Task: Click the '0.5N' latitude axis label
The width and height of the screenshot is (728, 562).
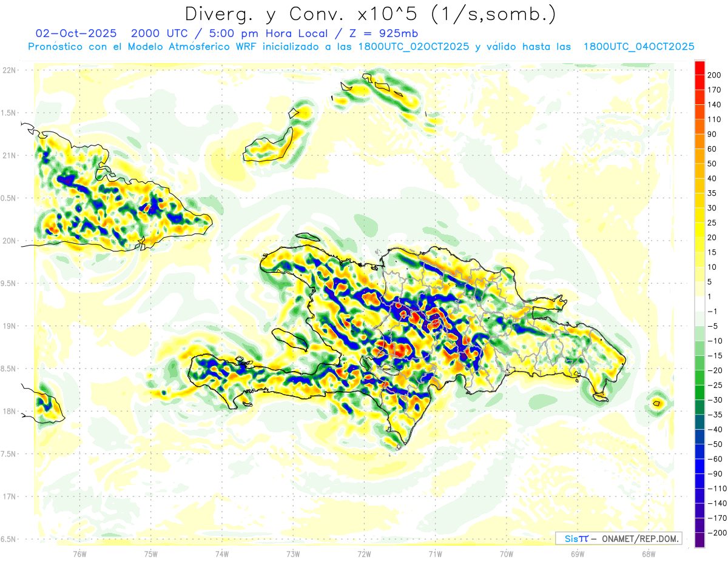Action: 8,198
